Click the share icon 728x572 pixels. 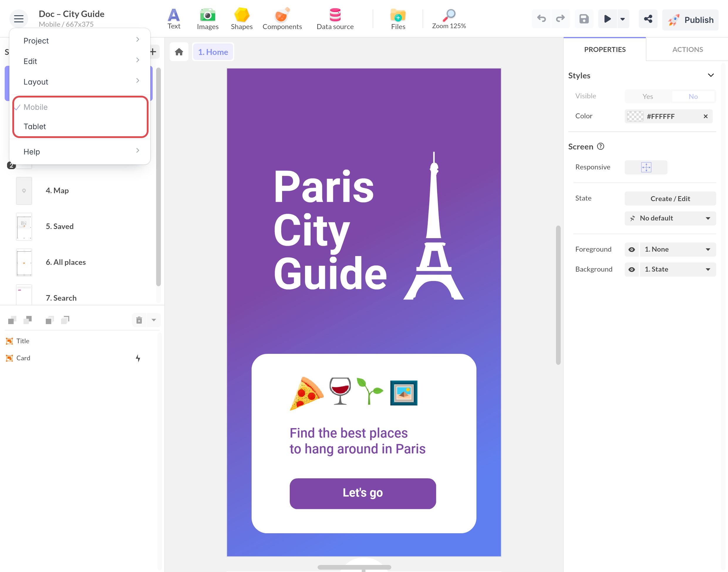pos(648,19)
